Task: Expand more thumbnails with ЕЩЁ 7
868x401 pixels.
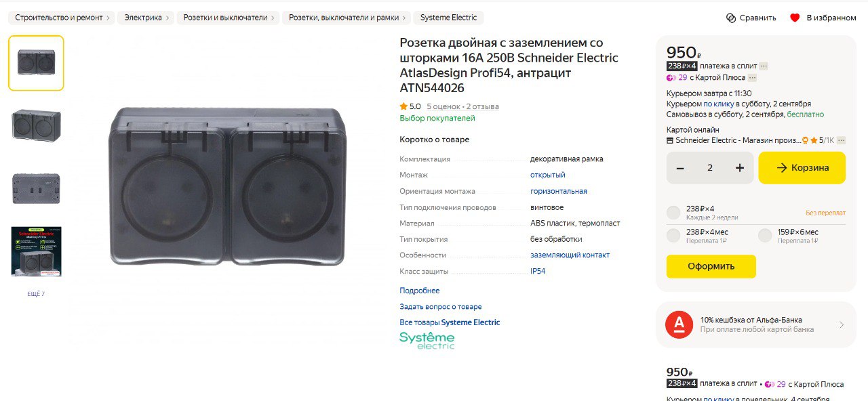Action: click(36, 294)
